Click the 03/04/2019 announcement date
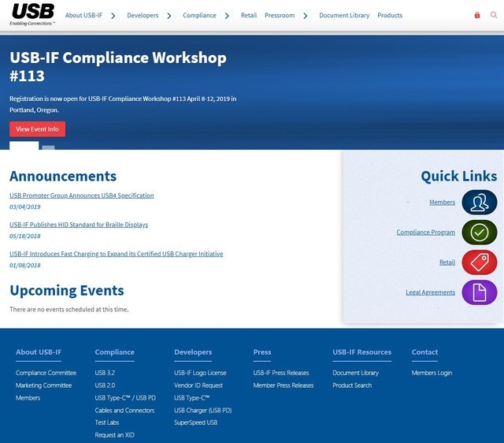Screen dimensions: 504x443 click(24, 207)
